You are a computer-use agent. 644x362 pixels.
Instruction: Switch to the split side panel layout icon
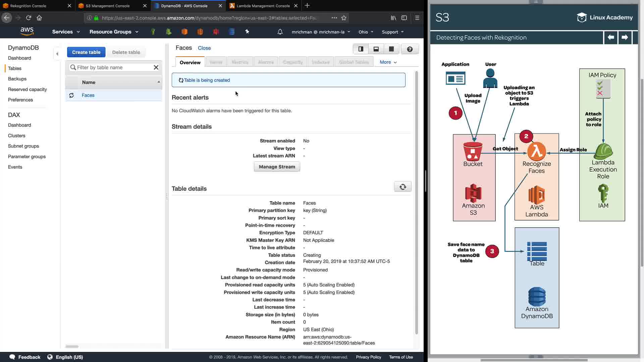pos(361,49)
